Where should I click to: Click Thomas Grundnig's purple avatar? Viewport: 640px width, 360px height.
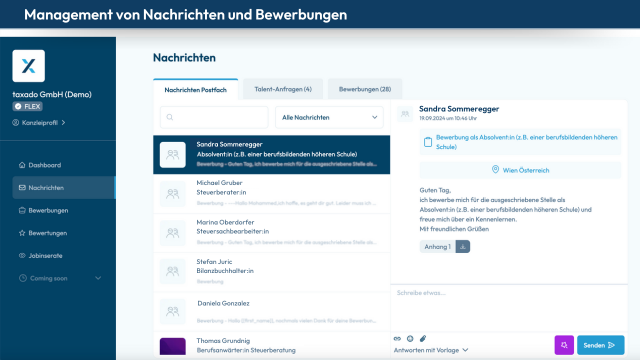pos(173,346)
